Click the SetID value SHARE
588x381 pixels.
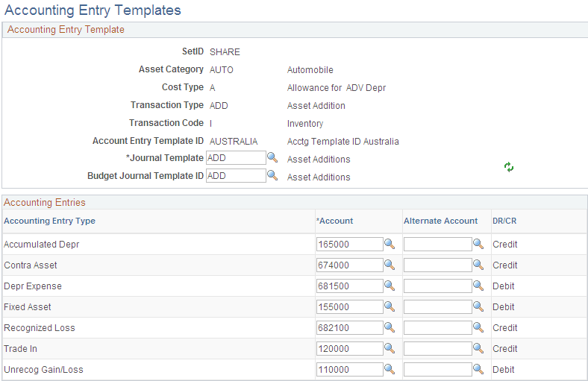click(225, 52)
